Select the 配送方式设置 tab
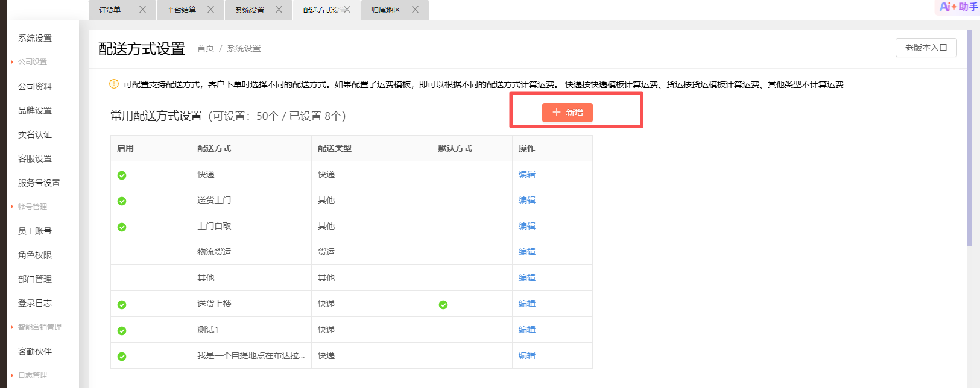Screen dimensions: 980x388 pyautogui.click(x=322, y=10)
